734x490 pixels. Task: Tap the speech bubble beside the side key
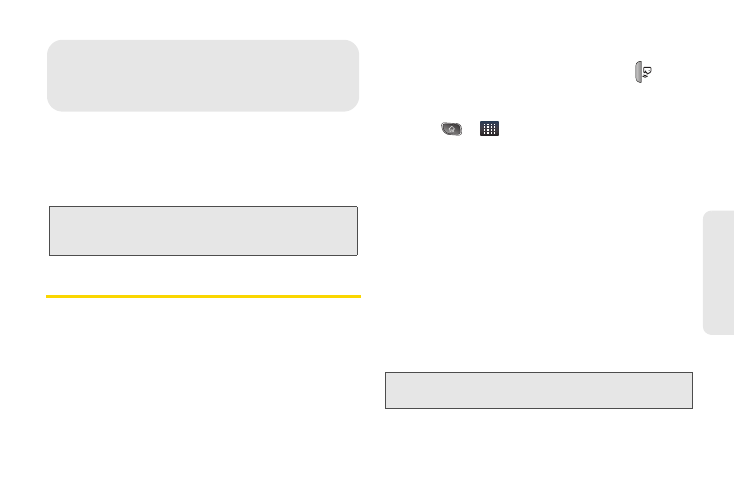(647, 72)
